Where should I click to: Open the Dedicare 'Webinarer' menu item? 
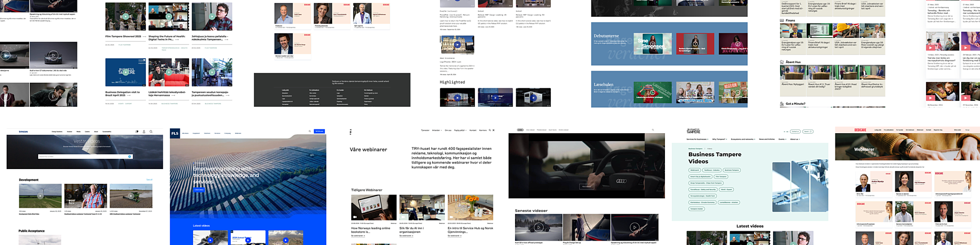tap(920, 130)
